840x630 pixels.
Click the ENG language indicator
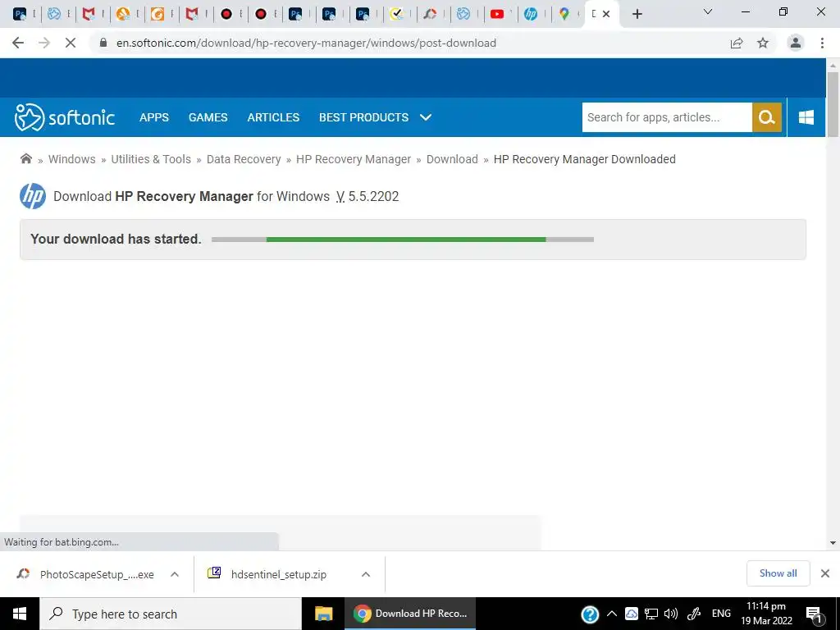click(721, 614)
